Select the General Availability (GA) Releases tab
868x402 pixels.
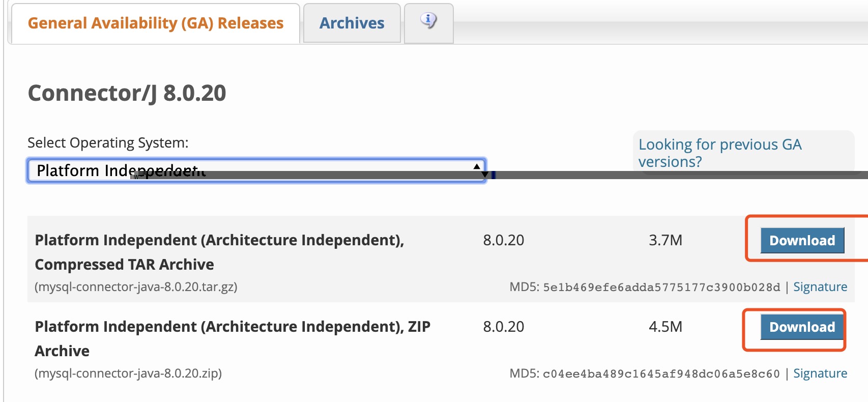(155, 23)
